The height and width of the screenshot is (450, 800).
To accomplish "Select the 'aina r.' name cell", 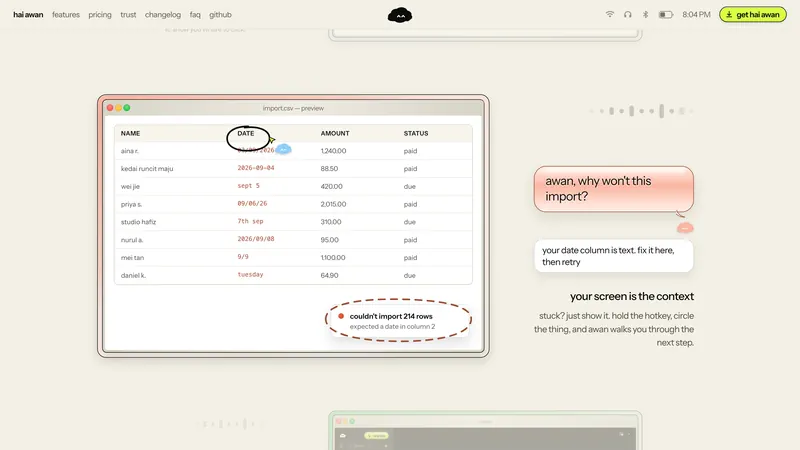I will click(x=130, y=151).
